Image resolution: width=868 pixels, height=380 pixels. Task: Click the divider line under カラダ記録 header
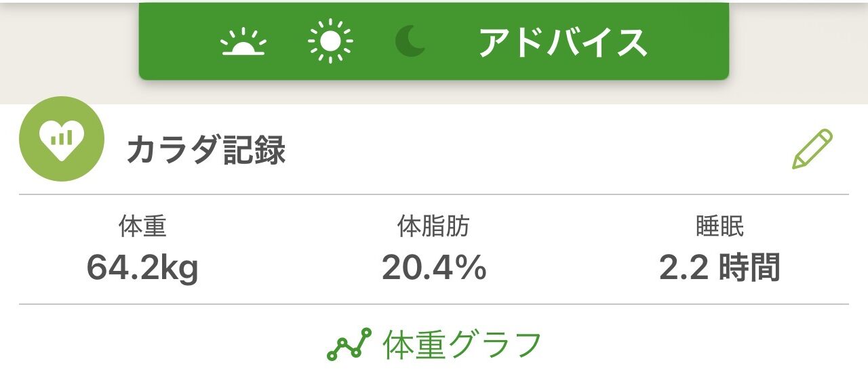(x=434, y=194)
